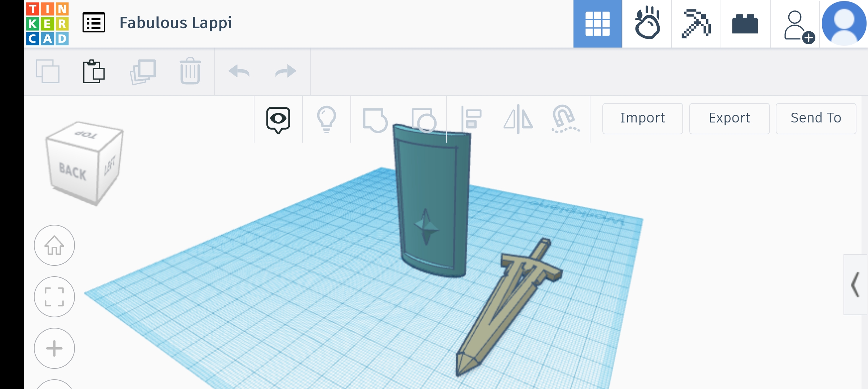Open the user profile avatar
The width and height of the screenshot is (868, 389).
pyautogui.click(x=843, y=24)
